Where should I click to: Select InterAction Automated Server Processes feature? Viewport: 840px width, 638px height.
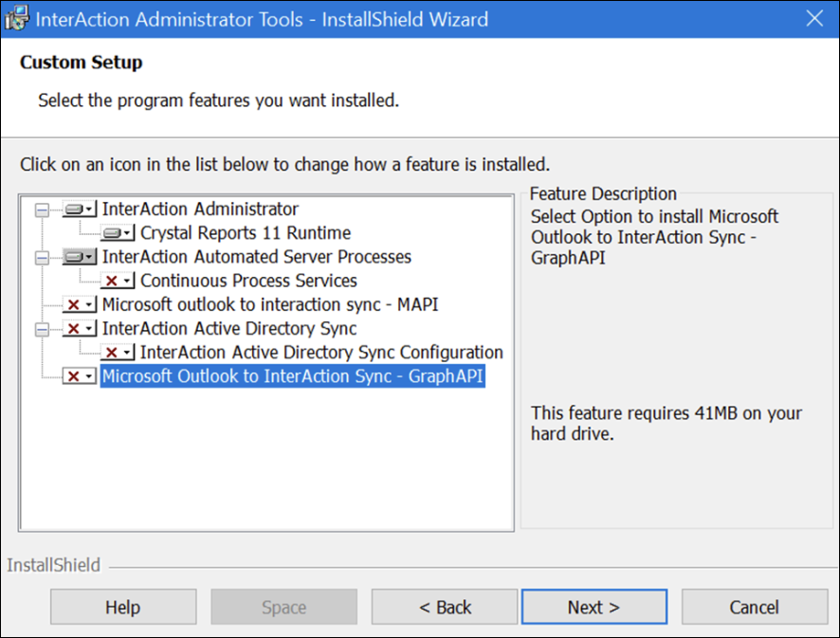pyautogui.click(x=257, y=257)
